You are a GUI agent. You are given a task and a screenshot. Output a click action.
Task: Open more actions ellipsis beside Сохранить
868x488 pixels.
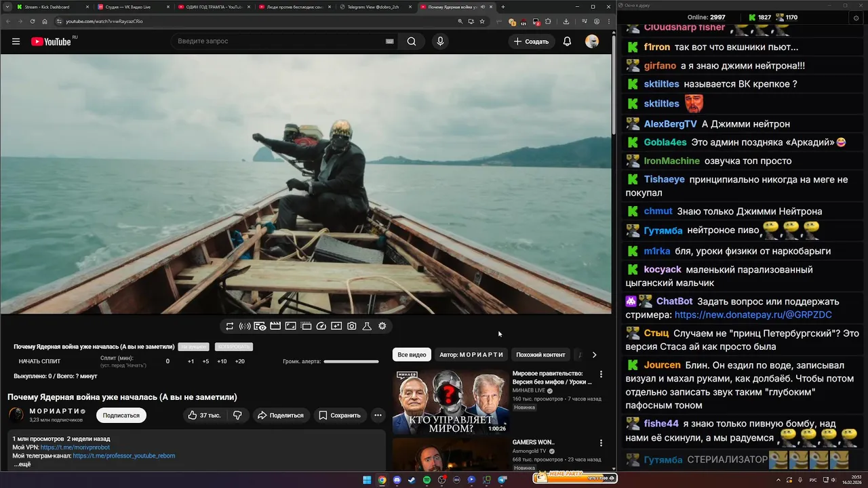(x=378, y=415)
